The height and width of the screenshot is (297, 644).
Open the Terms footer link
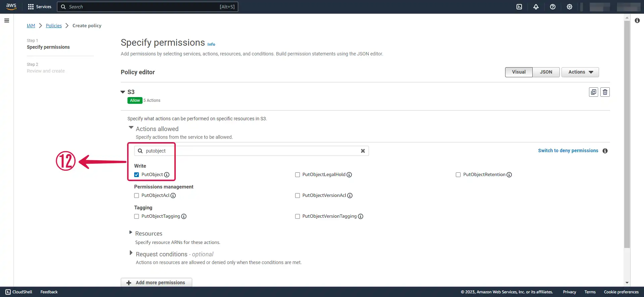pos(590,292)
